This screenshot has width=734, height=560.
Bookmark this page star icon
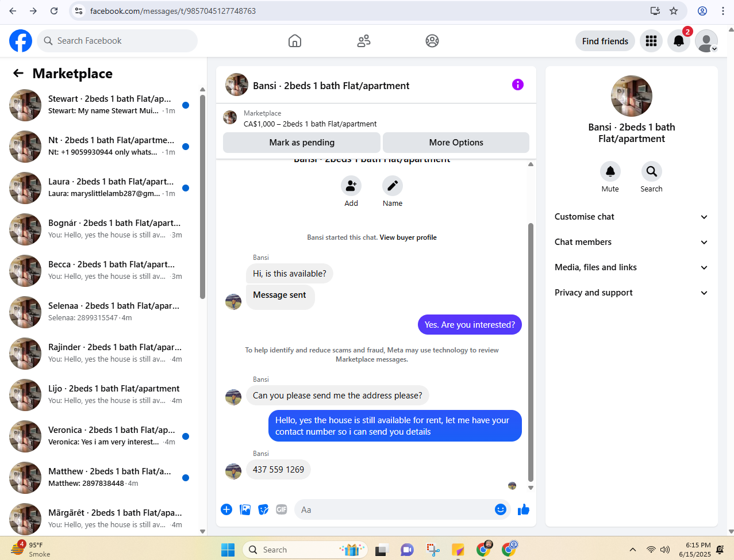[x=674, y=11]
